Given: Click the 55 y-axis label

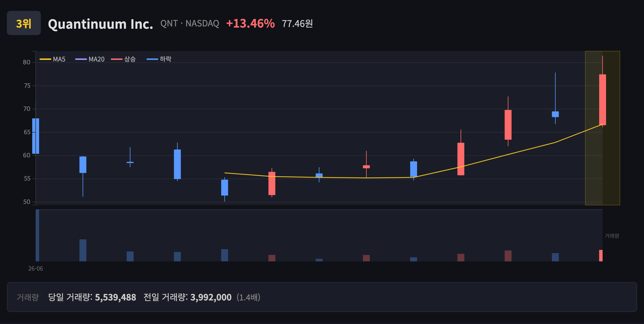Looking at the screenshot, I should 27,179.
